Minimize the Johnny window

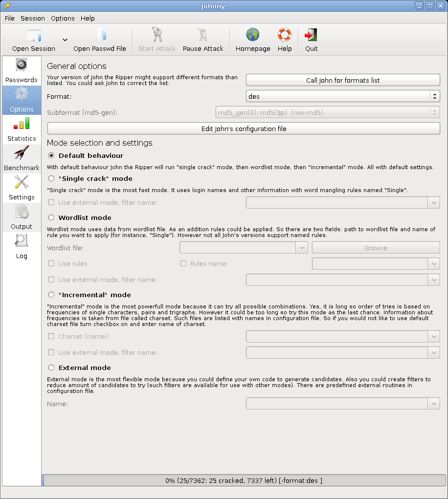419,6
